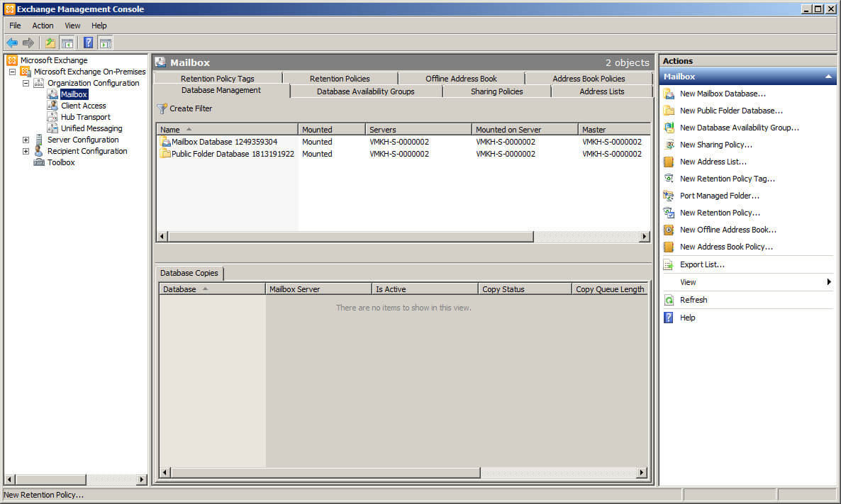Click the New Sharing Policy action icon
The width and height of the screenshot is (841, 504).
click(x=669, y=145)
